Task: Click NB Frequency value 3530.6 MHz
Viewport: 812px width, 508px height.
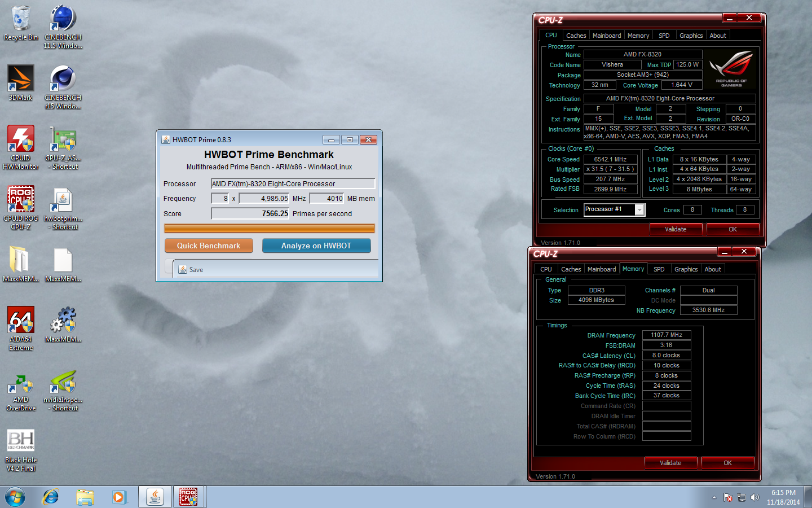Action: [708, 310]
